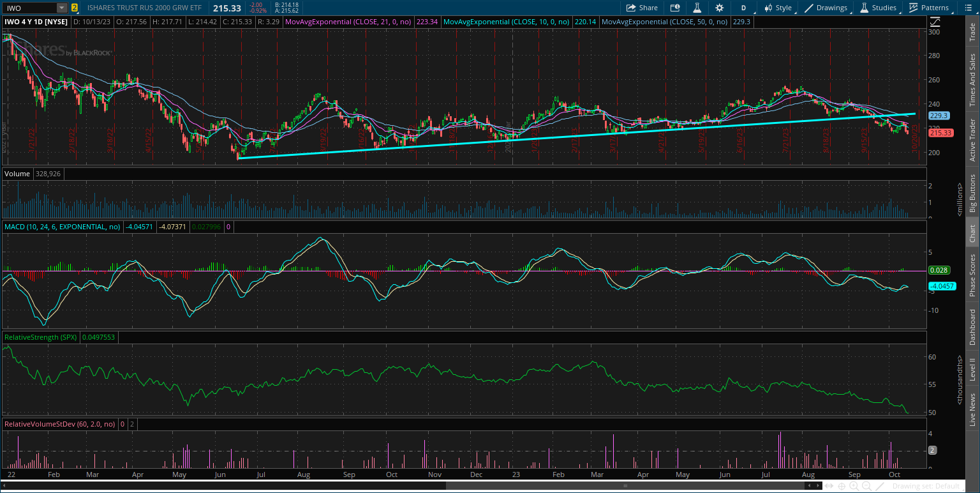Open the Live News side tab
980x493 pixels.
[x=972, y=409]
